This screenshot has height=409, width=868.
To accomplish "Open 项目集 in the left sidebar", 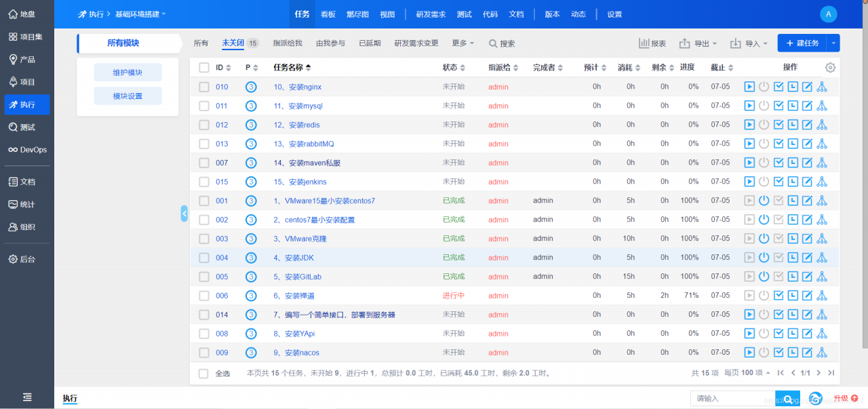I will (x=27, y=37).
